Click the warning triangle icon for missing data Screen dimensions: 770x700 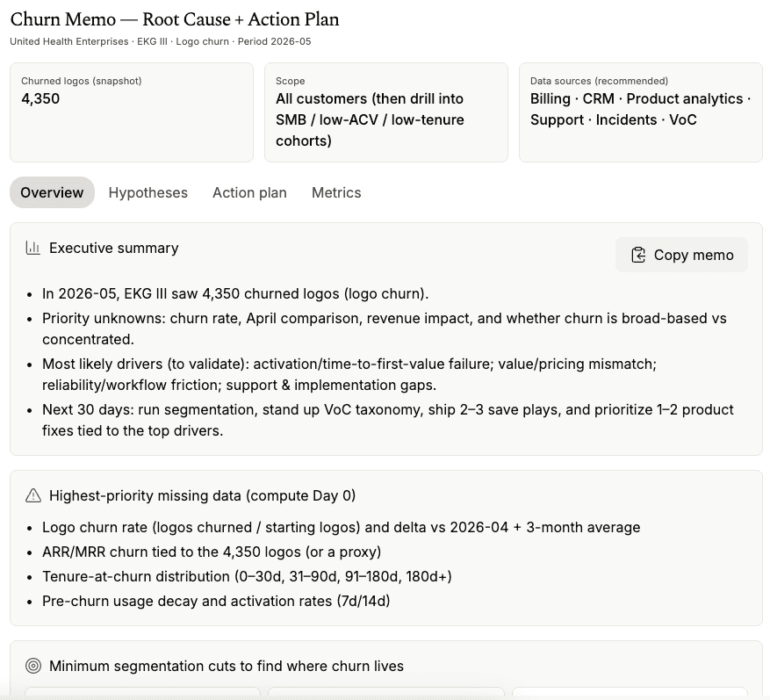point(32,495)
